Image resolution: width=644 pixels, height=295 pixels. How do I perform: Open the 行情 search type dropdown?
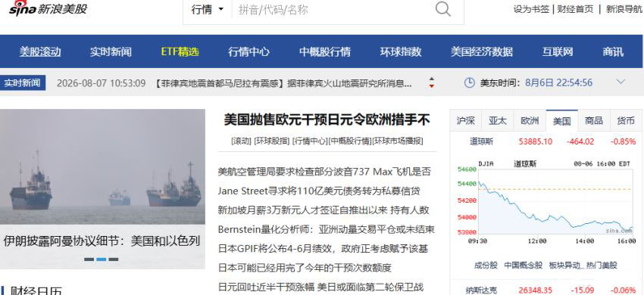208,9
